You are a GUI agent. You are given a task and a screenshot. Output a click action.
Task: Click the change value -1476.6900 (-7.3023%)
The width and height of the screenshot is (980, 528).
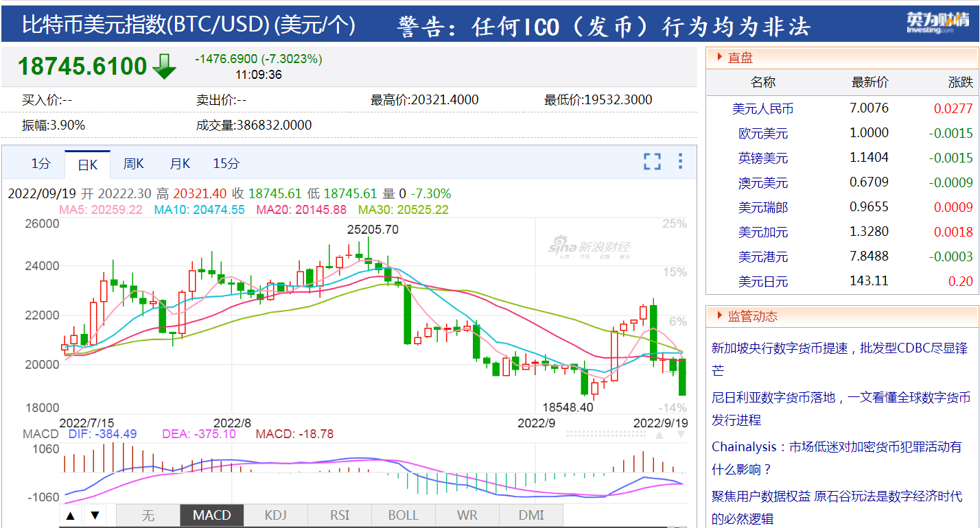(259, 59)
